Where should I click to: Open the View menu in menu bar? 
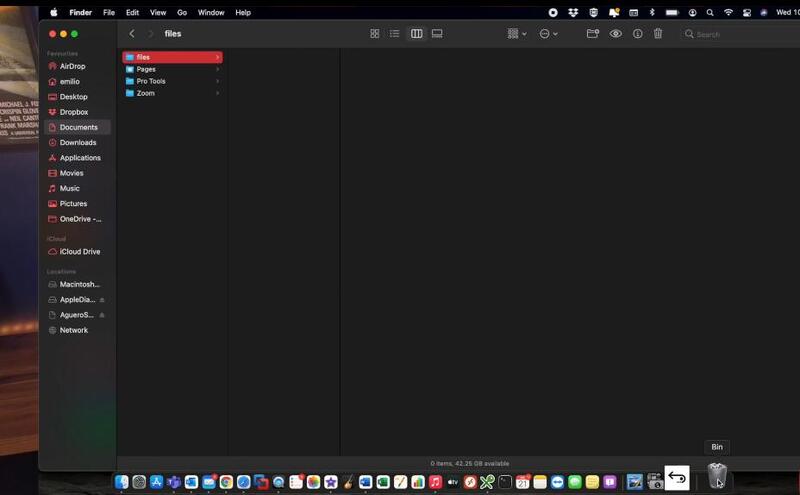point(158,13)
